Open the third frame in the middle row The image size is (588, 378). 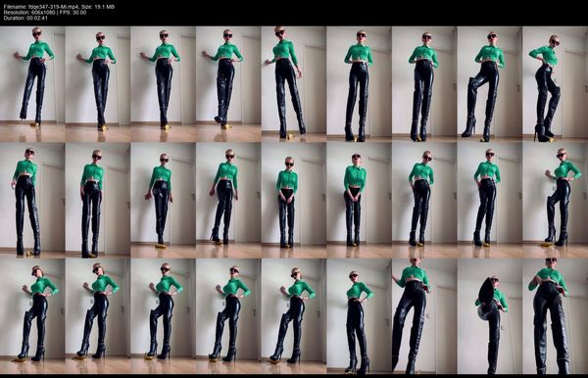pos(163,201)
